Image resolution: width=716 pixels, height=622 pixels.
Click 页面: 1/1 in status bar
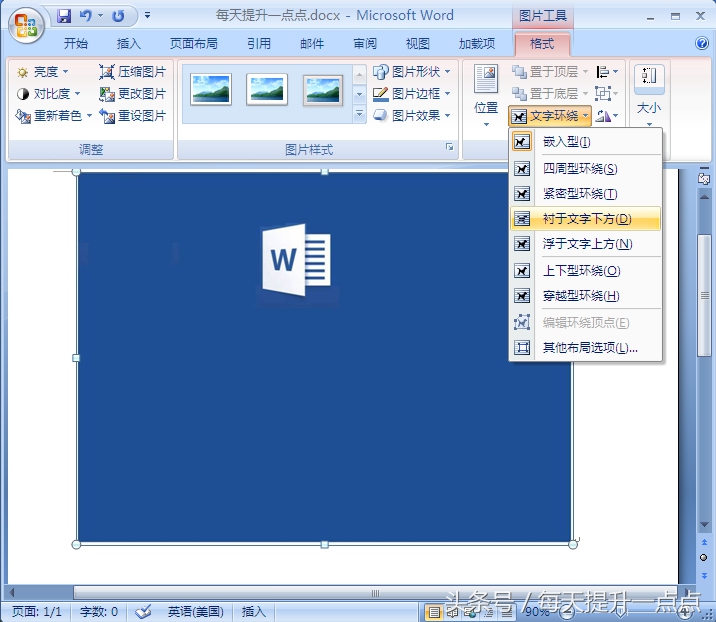37,611
